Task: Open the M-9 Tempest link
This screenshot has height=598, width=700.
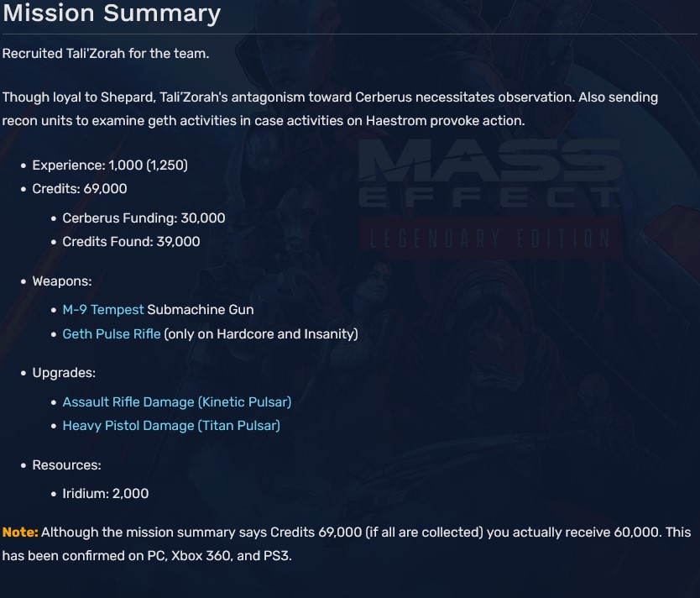Action: click(102, 310)
